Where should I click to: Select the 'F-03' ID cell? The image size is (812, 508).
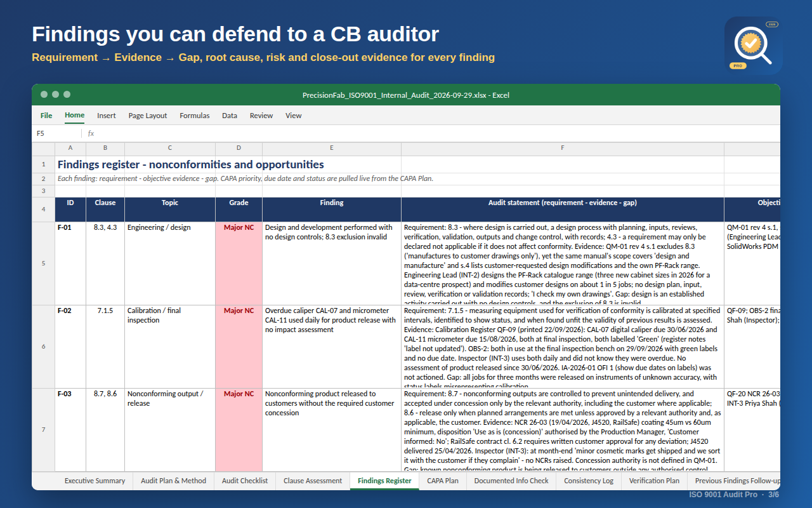pos(70,430)
